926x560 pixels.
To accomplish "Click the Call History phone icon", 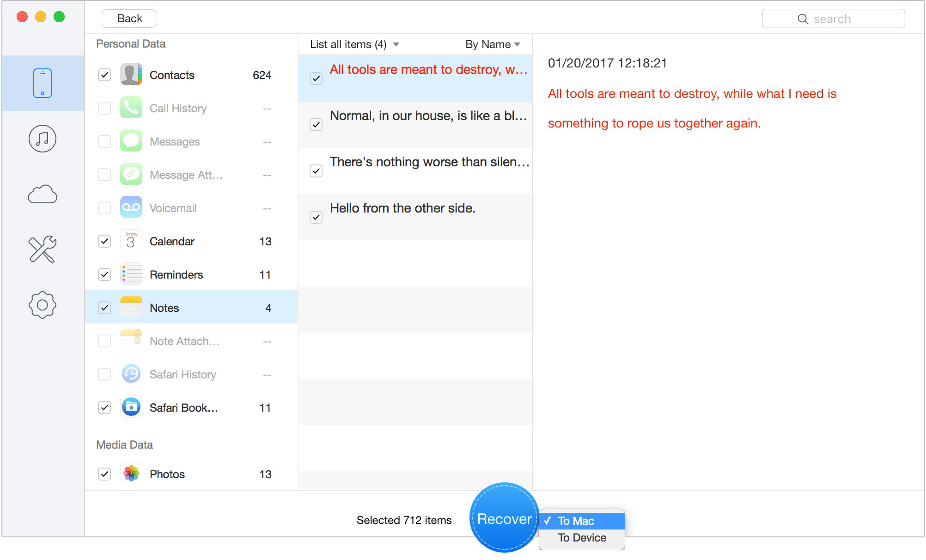I will [x=131, y=108].
